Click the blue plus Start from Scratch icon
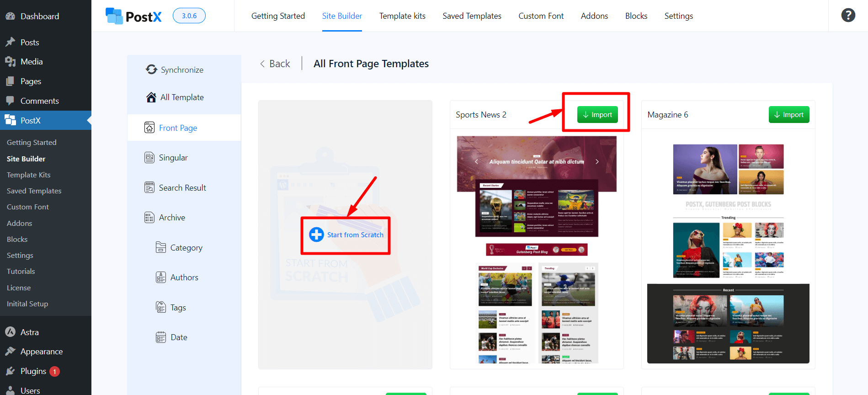Screen dimensions: 868x395 [316, 235]
